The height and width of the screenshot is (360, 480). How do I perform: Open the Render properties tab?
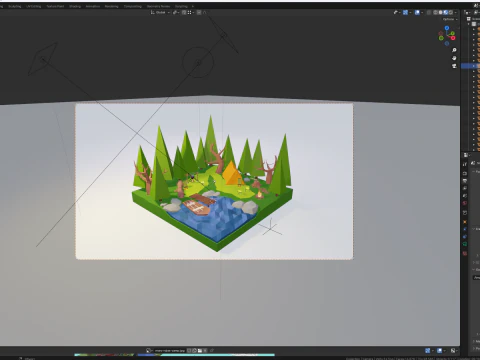pyautogui.click(x=465, y=173)
